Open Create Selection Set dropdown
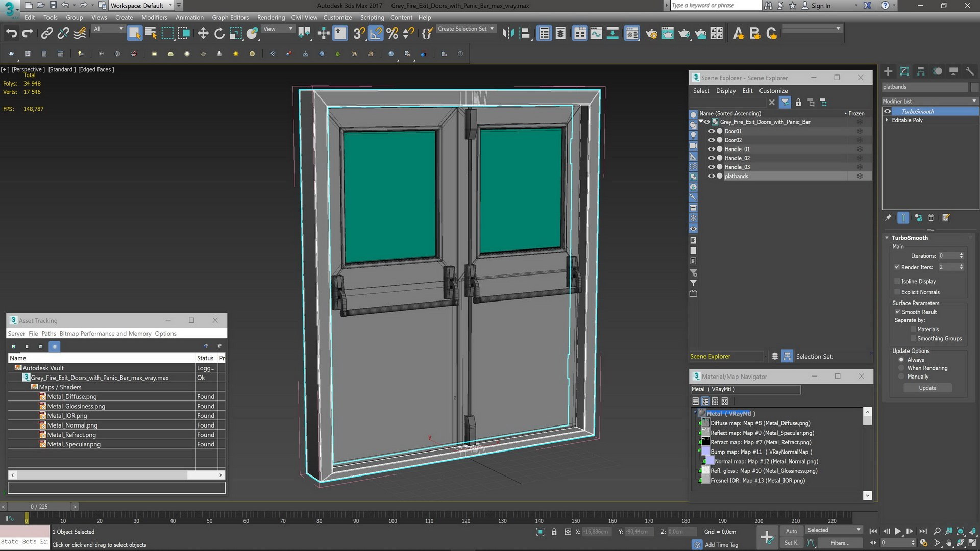This screenshot has width=980, height=551. point(465,29)
